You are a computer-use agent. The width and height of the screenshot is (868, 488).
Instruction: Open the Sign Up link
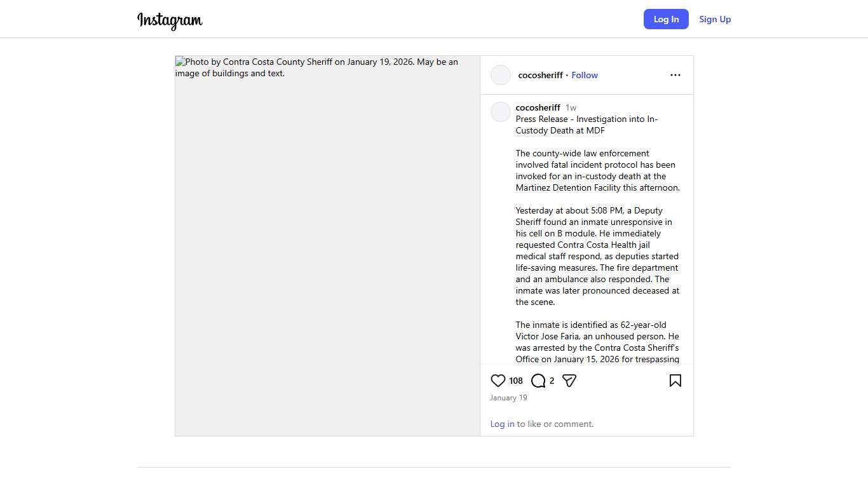coord(715,19)
